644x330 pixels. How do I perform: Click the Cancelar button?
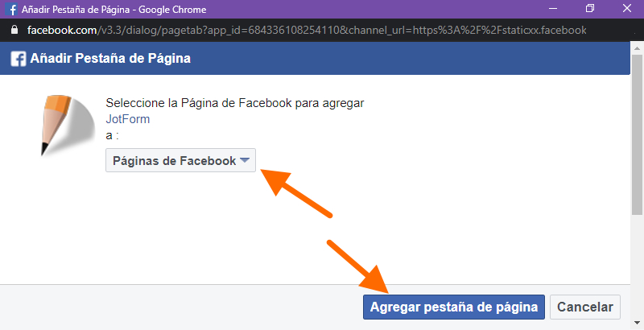[x=585, y=307]
